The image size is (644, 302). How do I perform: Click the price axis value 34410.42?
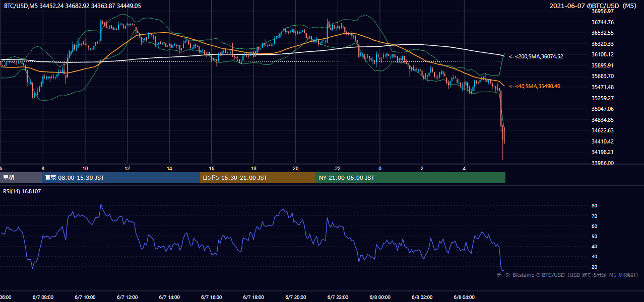[x=602, y=141]
